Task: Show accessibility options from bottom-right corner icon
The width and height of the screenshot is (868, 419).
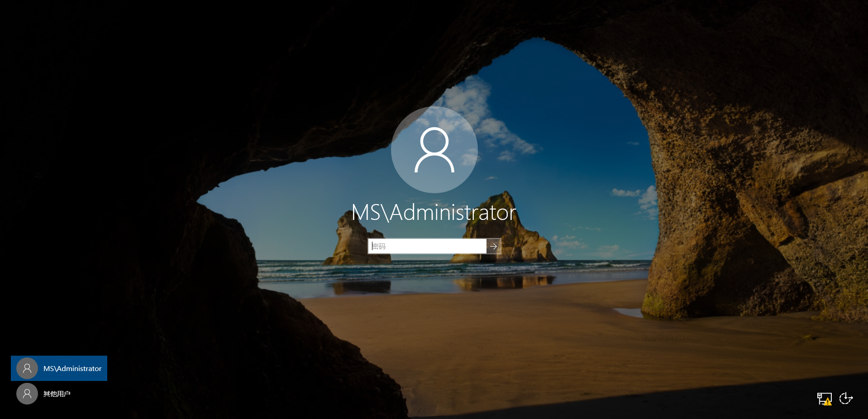Action: pos(845,398)
